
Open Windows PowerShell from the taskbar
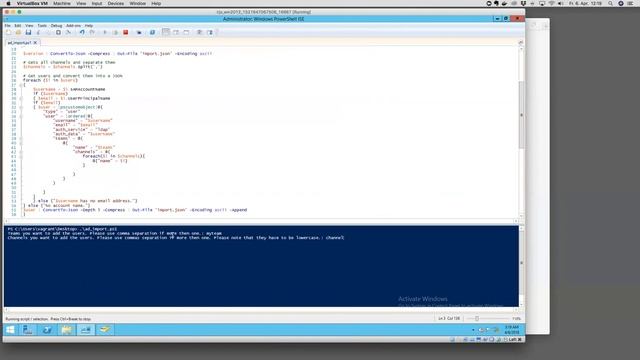pos(47,330)
